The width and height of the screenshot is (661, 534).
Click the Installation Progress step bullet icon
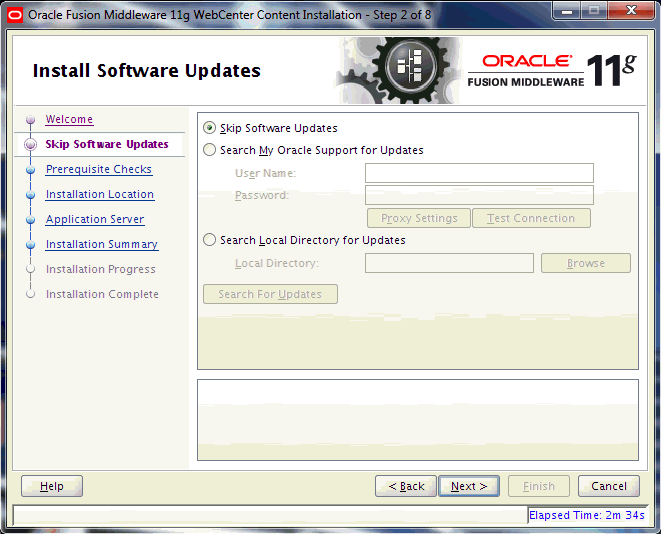pos(30,269)
